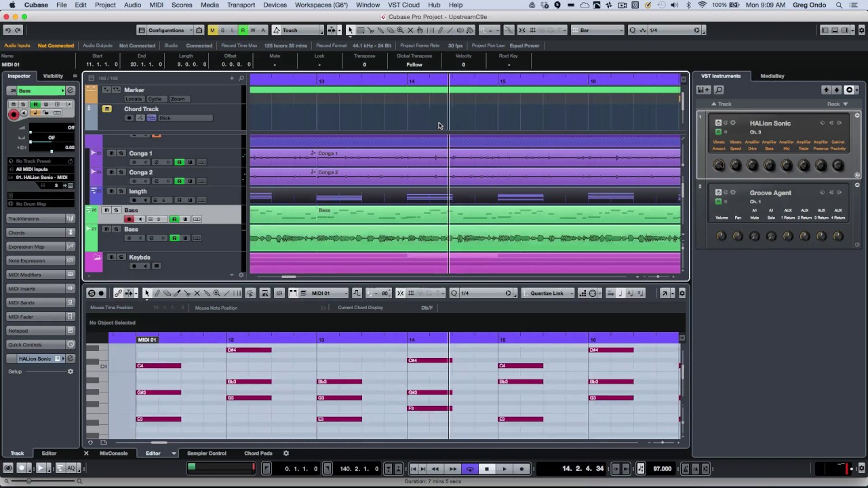This screenshot has height=488, width=868.
Task: Select the Zoom tool in key editor toolbar
Action: (x=216, y=293)
